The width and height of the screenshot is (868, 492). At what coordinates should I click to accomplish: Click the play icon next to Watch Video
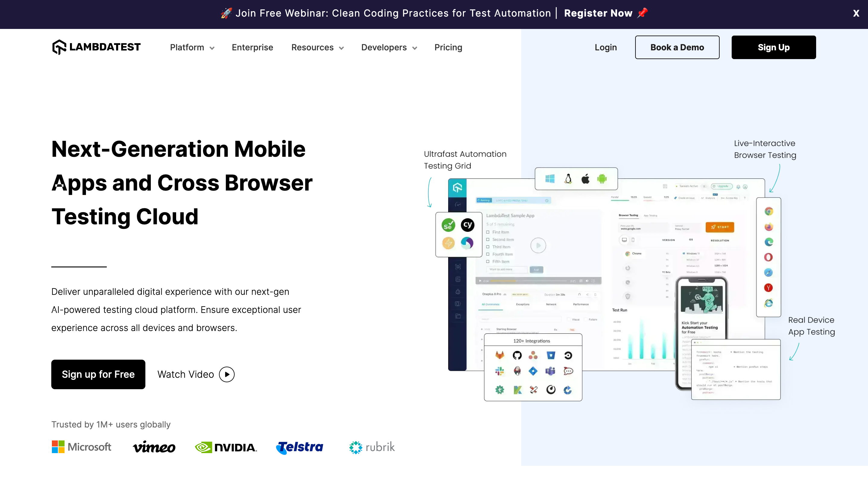227,374
